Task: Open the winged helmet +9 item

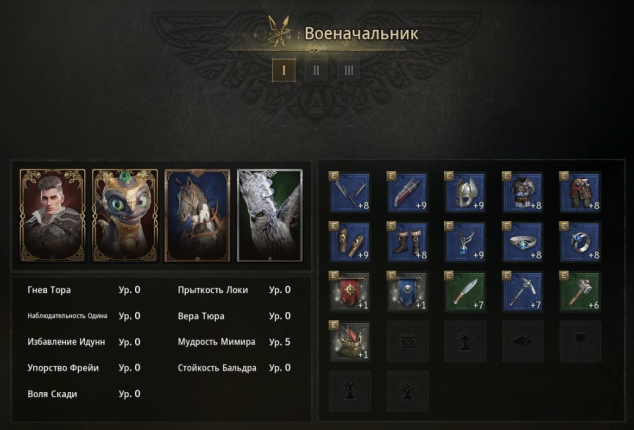Action: 465,192
